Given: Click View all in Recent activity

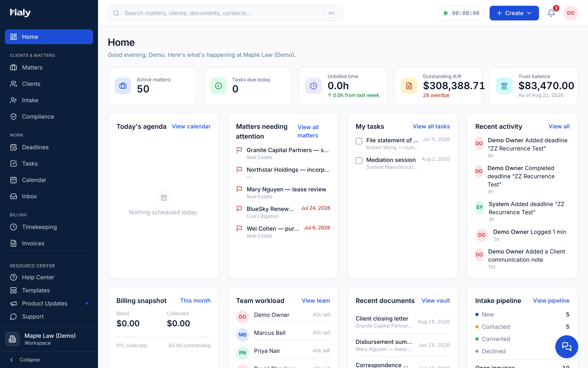Looking at the screenshot, I should [x=559, y=126].
